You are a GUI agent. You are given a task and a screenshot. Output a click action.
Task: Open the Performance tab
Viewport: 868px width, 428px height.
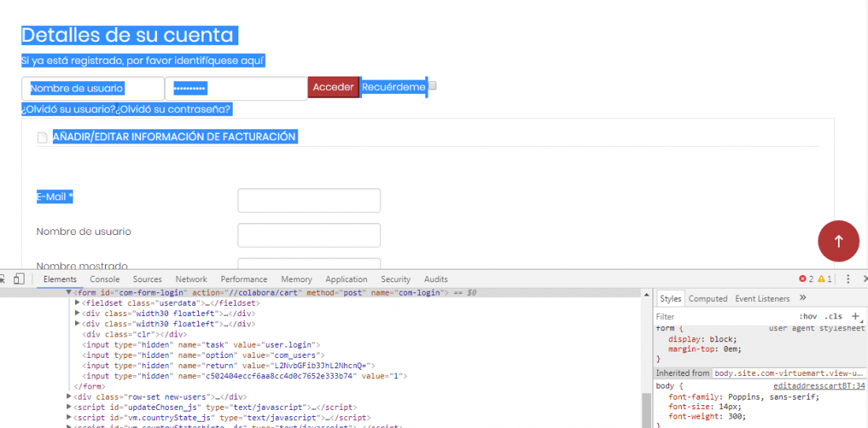coord(244,279)
